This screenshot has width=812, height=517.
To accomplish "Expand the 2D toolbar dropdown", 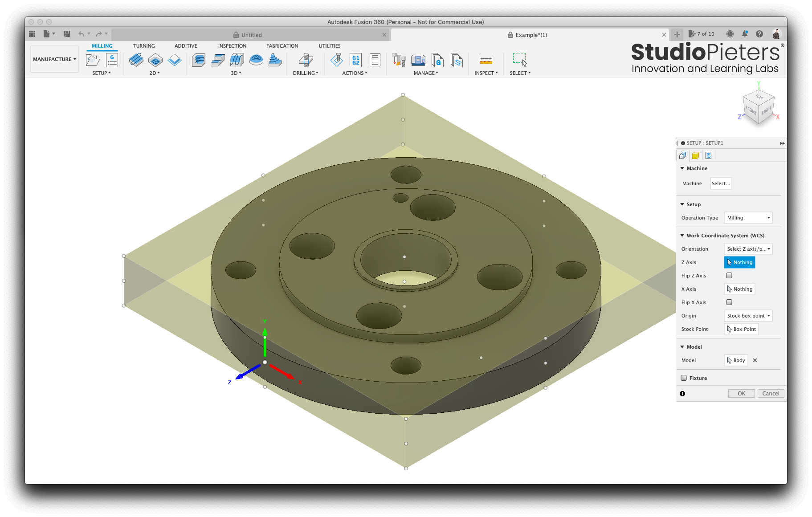I will (x=155, y=73).
